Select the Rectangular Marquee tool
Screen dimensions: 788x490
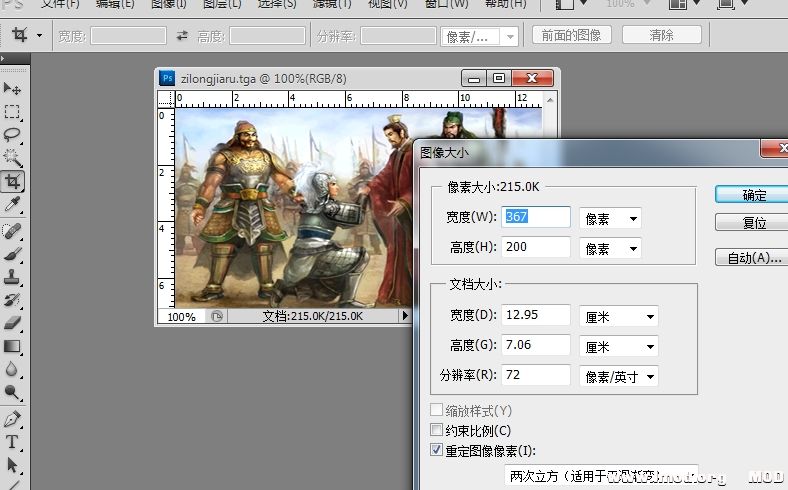point(13,113)
